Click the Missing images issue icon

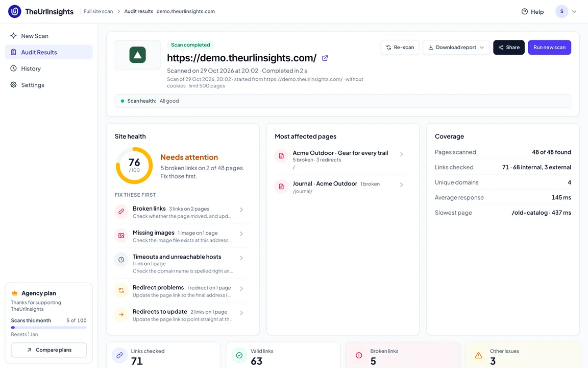click(121, 236)
